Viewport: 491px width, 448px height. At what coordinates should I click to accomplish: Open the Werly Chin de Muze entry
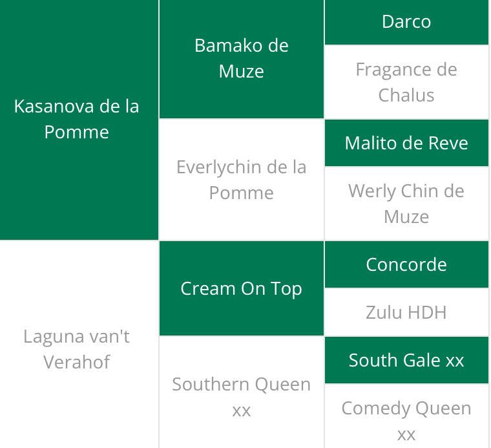(406, 204)
